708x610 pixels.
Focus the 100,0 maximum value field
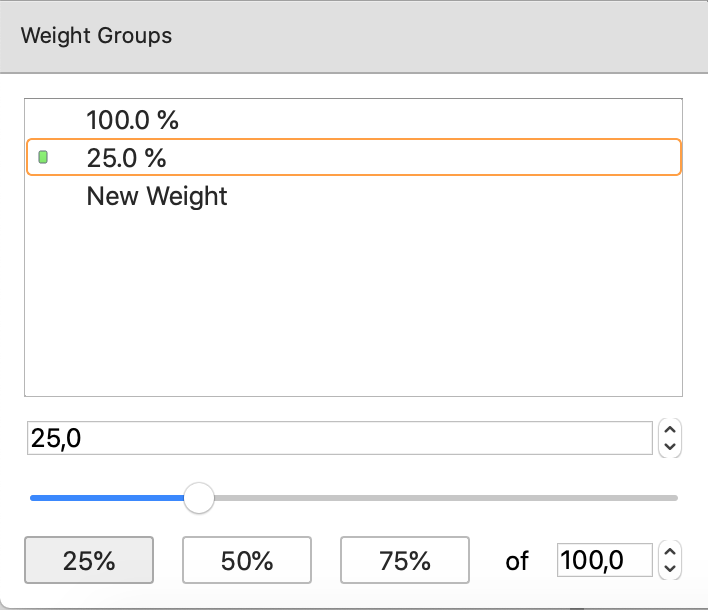pos(604,561)
